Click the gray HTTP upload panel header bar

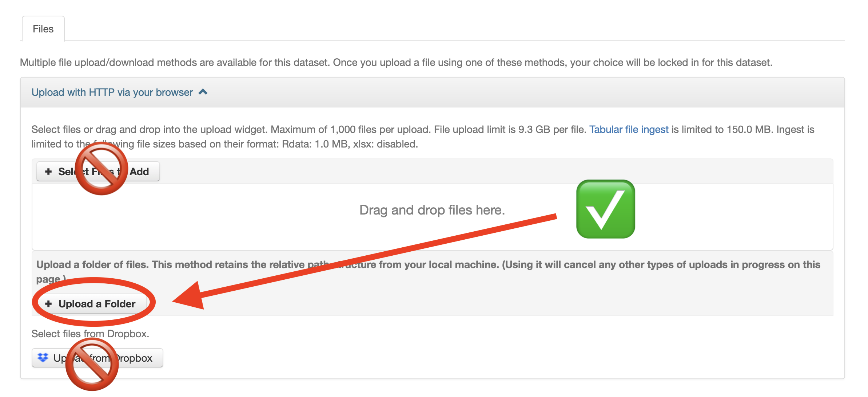(x=509, y=92)
